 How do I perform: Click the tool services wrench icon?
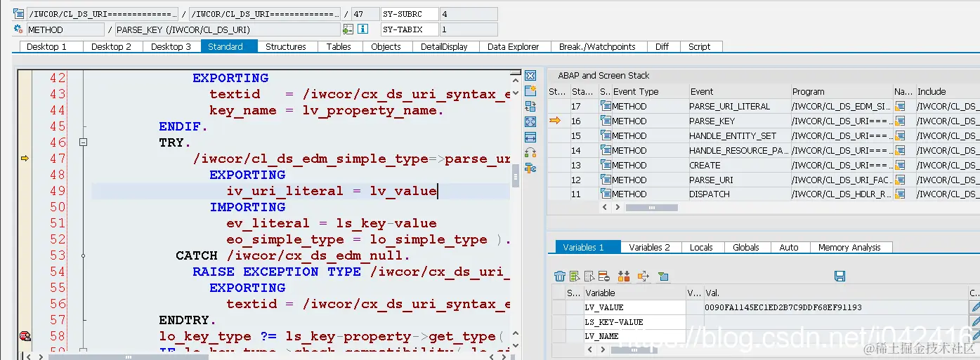pyautogui.click(x=530, y=168)
